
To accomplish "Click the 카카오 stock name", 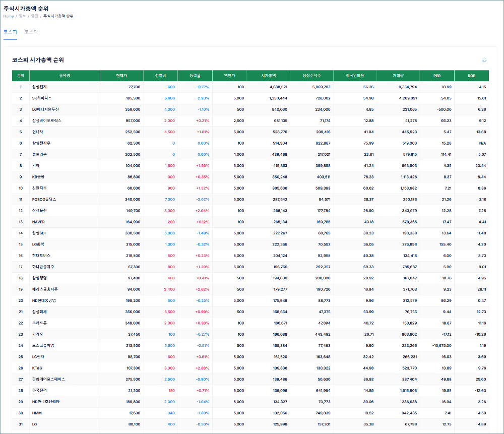I will (x=38, y=334).
